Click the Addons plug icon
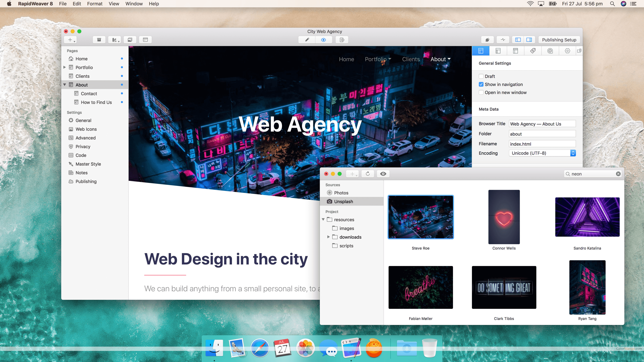Image resolution: width=644 pixels, height=362 pixels. pyautogui.click(x=487, y=40)
